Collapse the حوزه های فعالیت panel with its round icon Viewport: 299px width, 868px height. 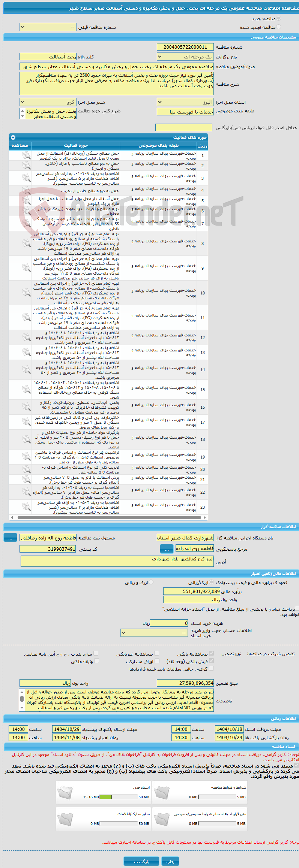click(x=13, y=137)
